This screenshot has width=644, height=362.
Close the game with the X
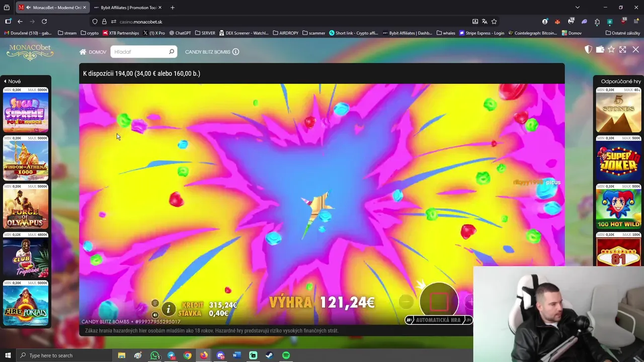pyautogui.click(x=635, y=49)
